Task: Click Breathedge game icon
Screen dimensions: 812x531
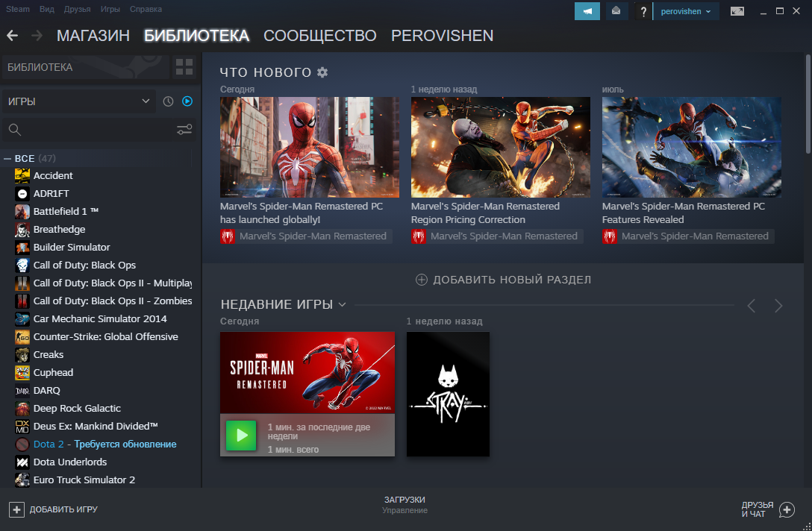Action: (x=22, y=229)
